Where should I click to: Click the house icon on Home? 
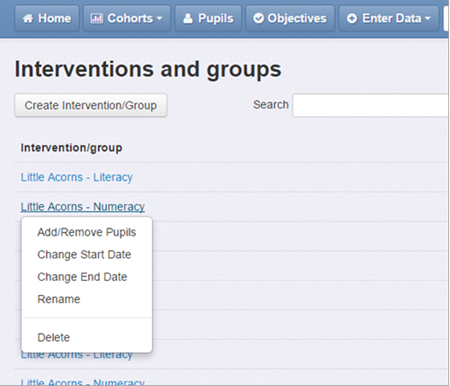click(x=28, y=18)
